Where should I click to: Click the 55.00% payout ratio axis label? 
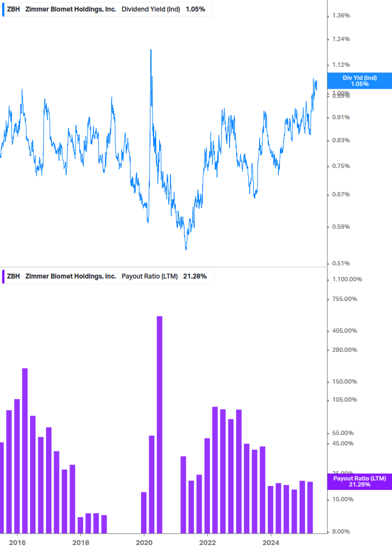[343, 433]
